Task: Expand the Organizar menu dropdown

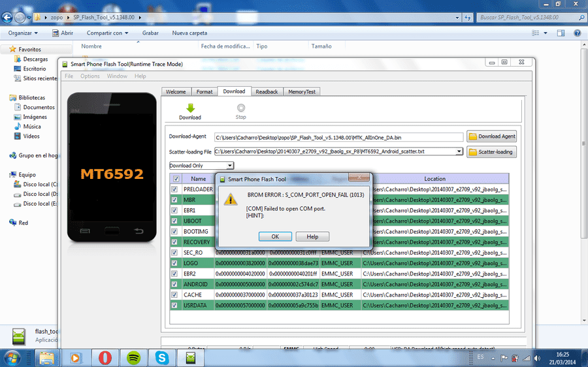Action: [23, 33]
